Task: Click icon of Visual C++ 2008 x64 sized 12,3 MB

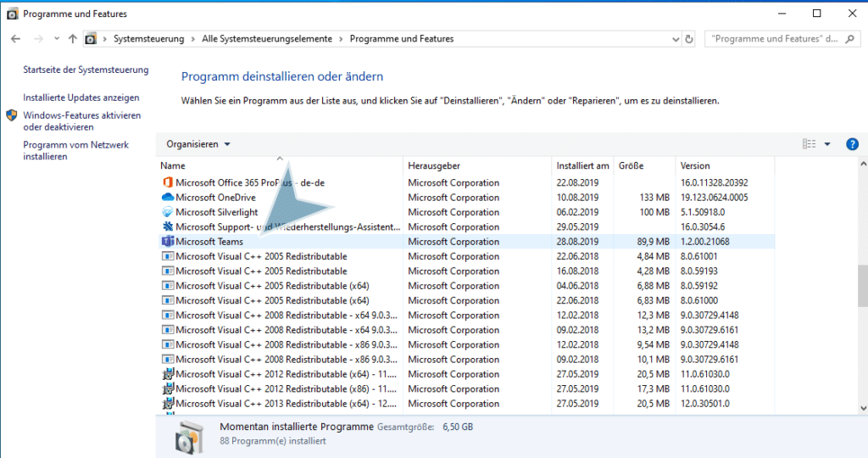Action: (x=167, y=316)
